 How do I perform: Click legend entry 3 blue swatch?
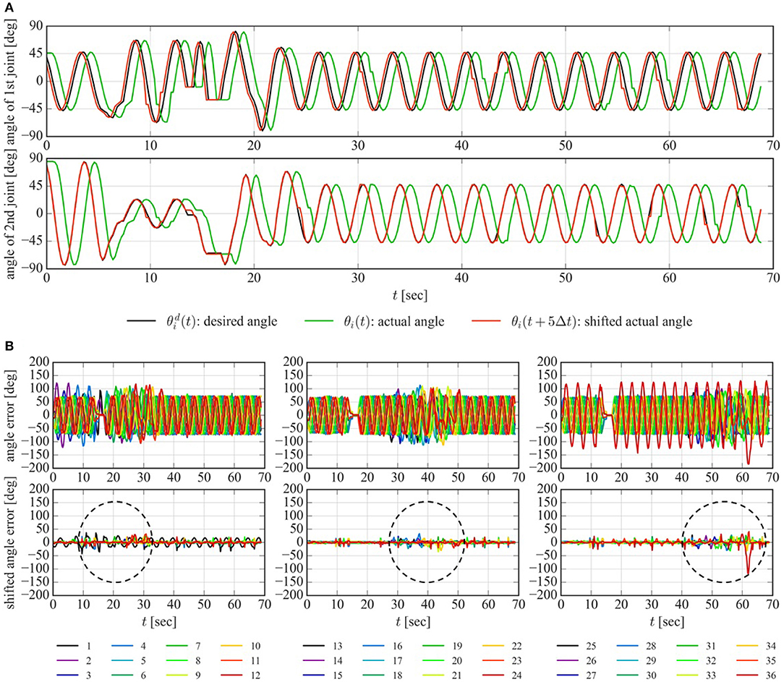pos(67,675)
